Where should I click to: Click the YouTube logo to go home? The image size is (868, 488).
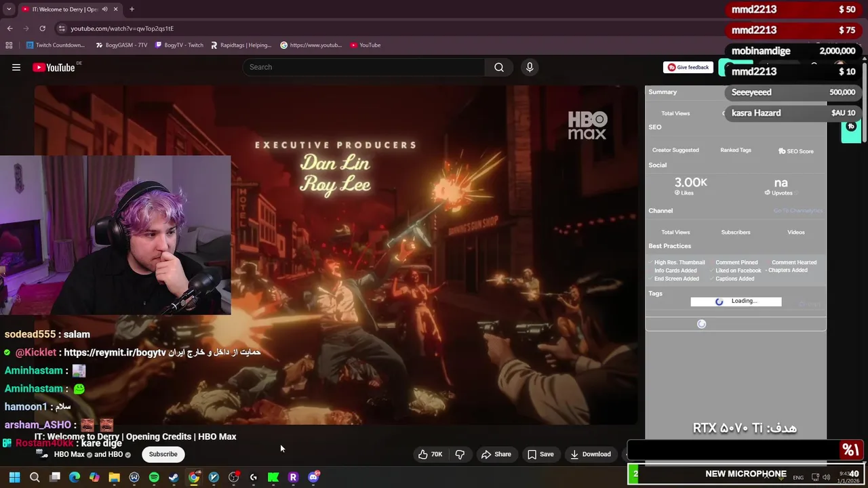click(54, 67)
